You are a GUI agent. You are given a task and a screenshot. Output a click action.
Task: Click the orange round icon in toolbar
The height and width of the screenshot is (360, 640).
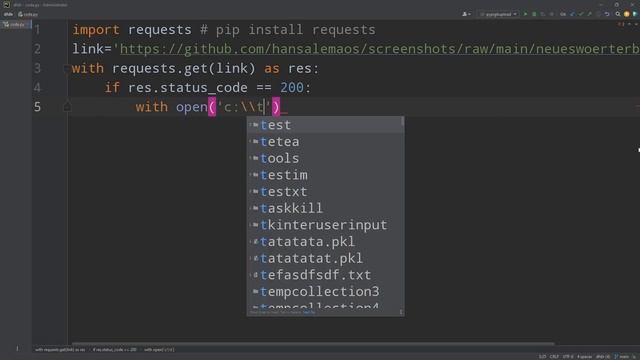click(627, 14)
